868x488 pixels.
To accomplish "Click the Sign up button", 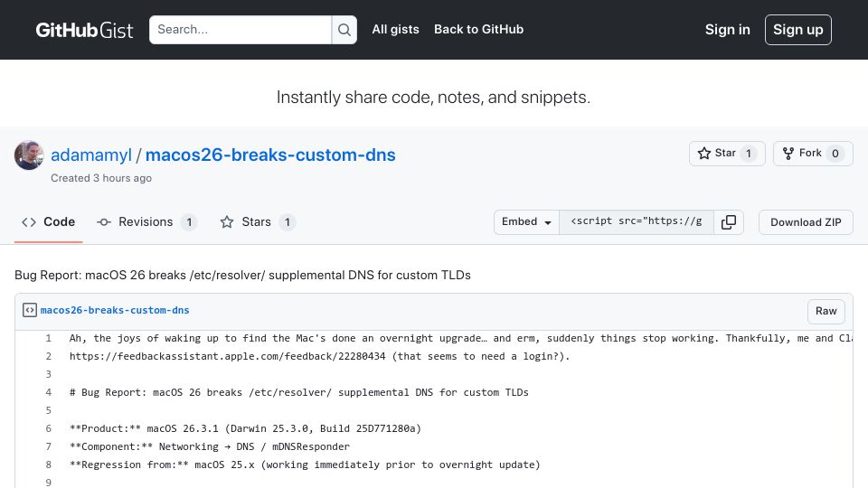I will [797, 30].
